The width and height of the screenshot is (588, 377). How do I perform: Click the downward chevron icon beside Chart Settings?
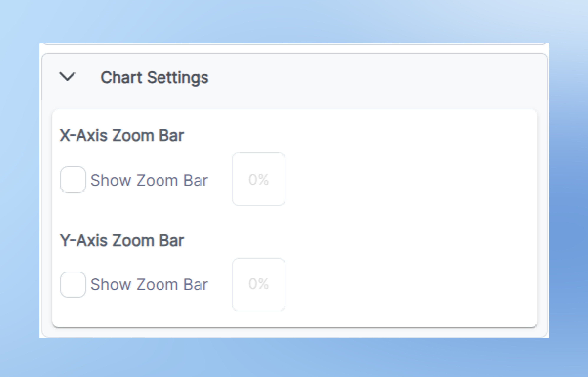[67, 77]
